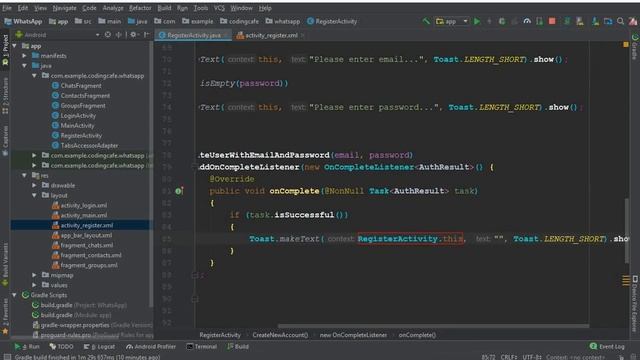
Task: Click Collapse All icon in Project panel header
Action: 118,35
